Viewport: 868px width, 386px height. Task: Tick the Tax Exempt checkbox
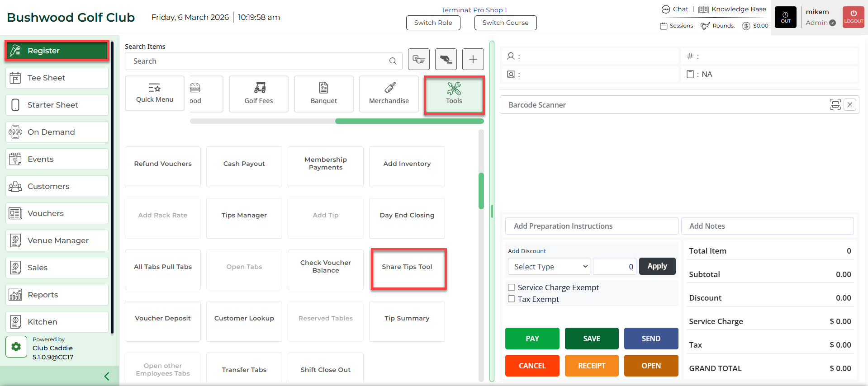tap(512, 299)
